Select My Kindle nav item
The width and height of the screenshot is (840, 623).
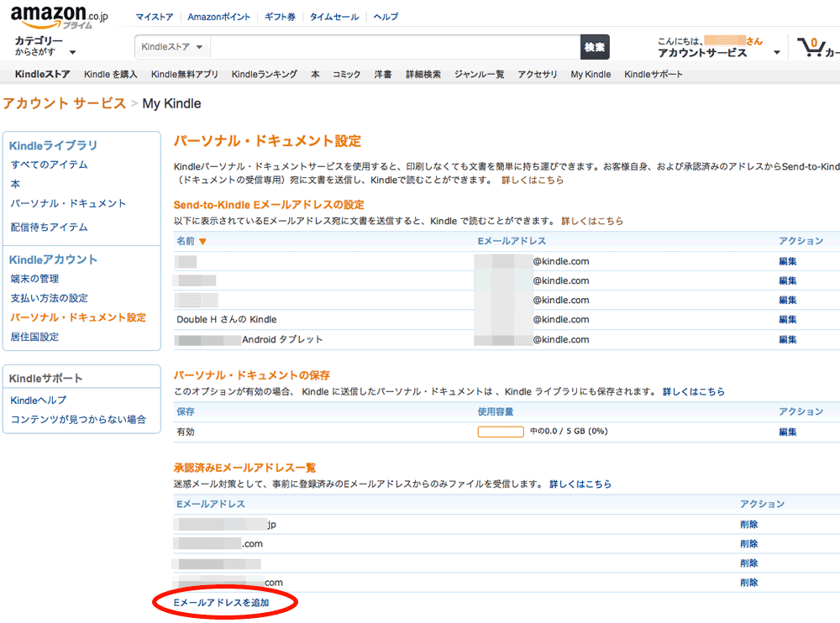pos(591,75)
